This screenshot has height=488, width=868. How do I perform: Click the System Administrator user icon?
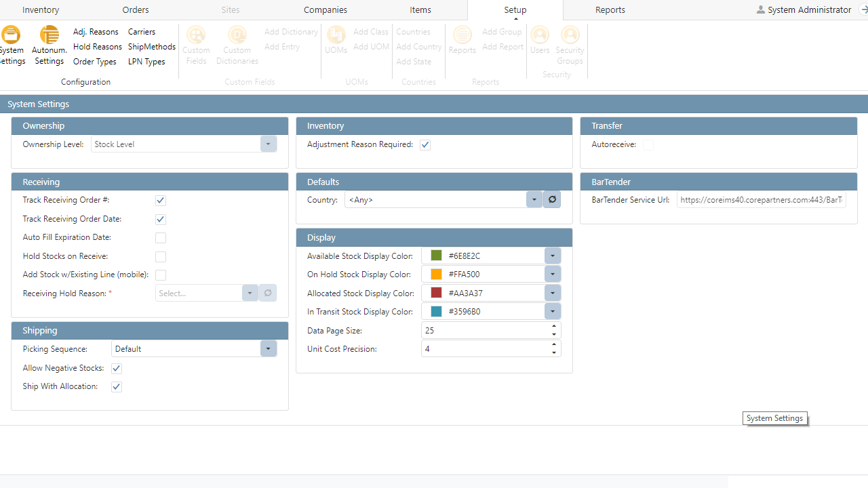point(761,10)
